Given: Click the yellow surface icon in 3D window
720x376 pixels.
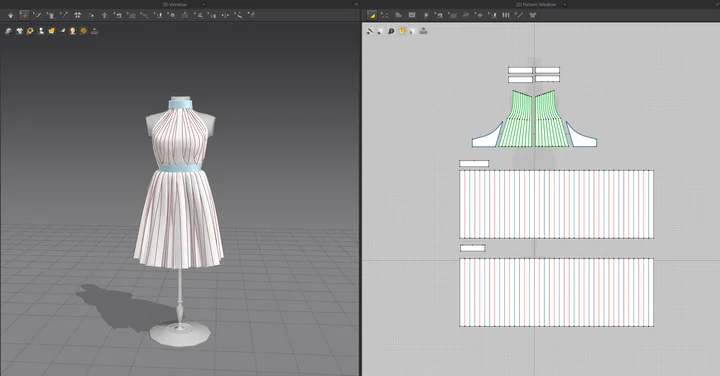Looking at the screenshot, I should [x=51, y=31].
